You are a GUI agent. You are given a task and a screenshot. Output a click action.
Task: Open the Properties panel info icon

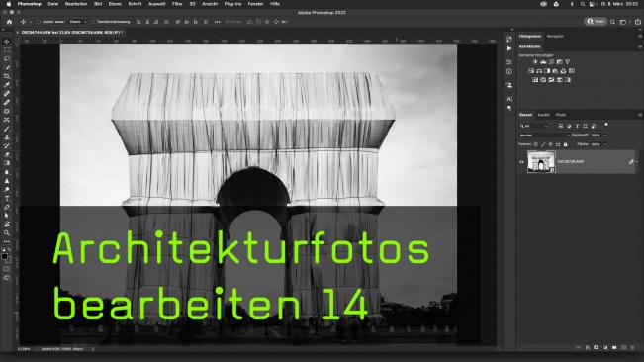point(509,72)
